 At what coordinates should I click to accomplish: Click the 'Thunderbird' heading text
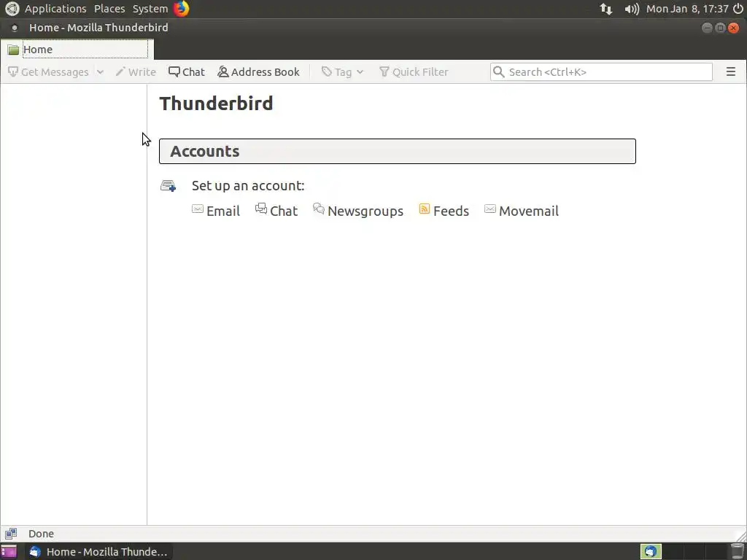click(216, 104)
